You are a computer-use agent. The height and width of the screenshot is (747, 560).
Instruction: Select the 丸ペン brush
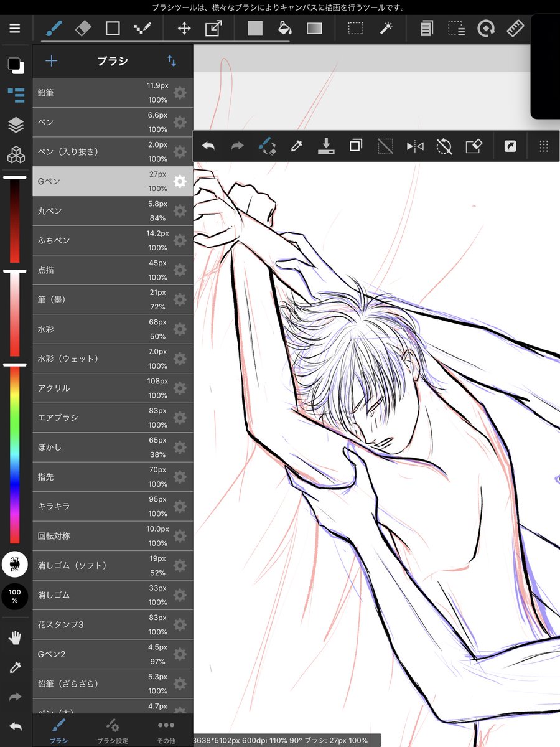click(113, 211)
